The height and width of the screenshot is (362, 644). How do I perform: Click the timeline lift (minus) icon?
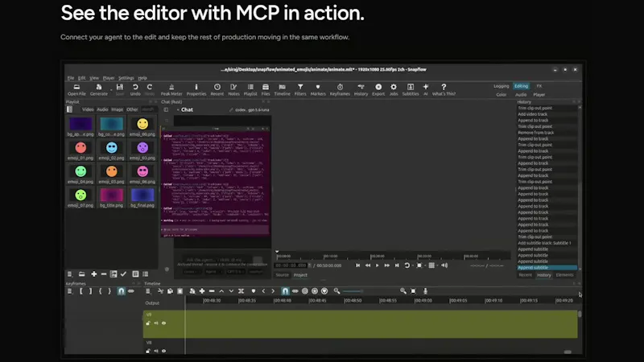click(212, 291)
